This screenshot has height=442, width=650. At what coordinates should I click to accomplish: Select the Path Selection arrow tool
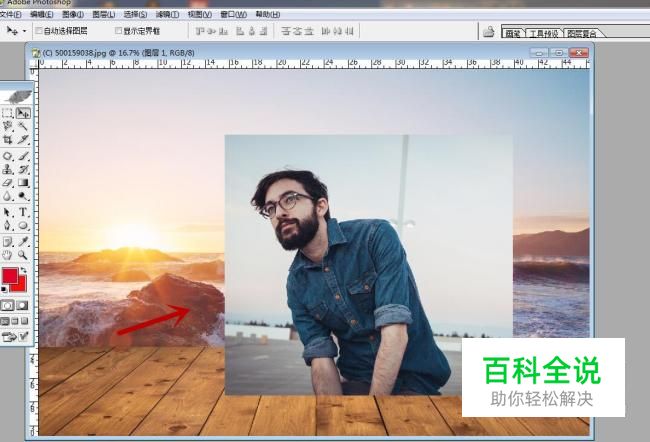pos(7,212)
